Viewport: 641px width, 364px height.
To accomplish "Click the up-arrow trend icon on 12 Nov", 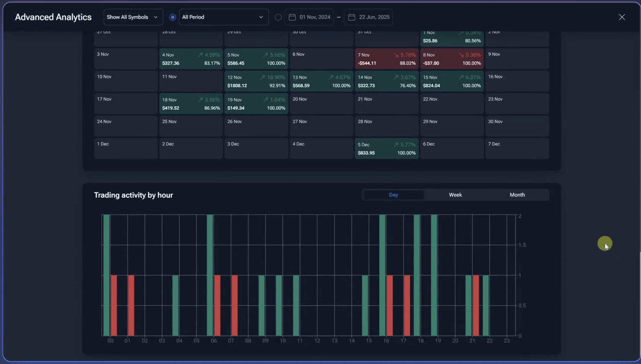I will [263, 77].
